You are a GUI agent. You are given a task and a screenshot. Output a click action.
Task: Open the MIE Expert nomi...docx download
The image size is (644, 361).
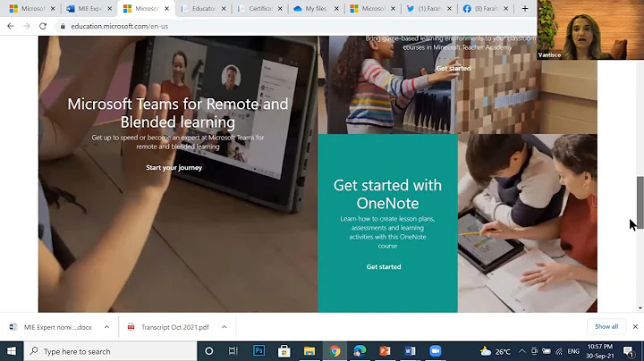pos(57,327)
